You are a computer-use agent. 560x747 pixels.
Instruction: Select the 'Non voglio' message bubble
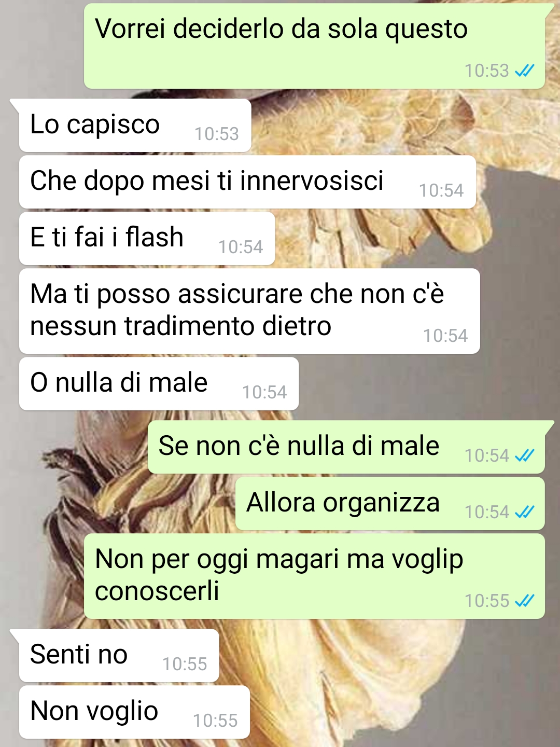(134, 712)
